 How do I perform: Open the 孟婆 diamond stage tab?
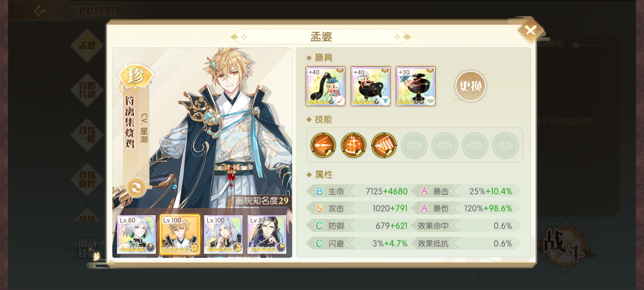pos(87,45)
